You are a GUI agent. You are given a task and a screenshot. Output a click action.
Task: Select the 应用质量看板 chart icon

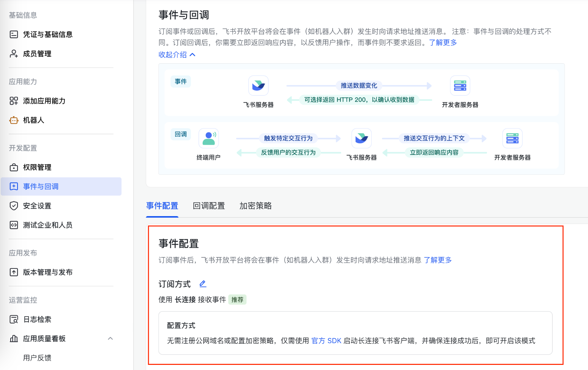tap(14, 339)
